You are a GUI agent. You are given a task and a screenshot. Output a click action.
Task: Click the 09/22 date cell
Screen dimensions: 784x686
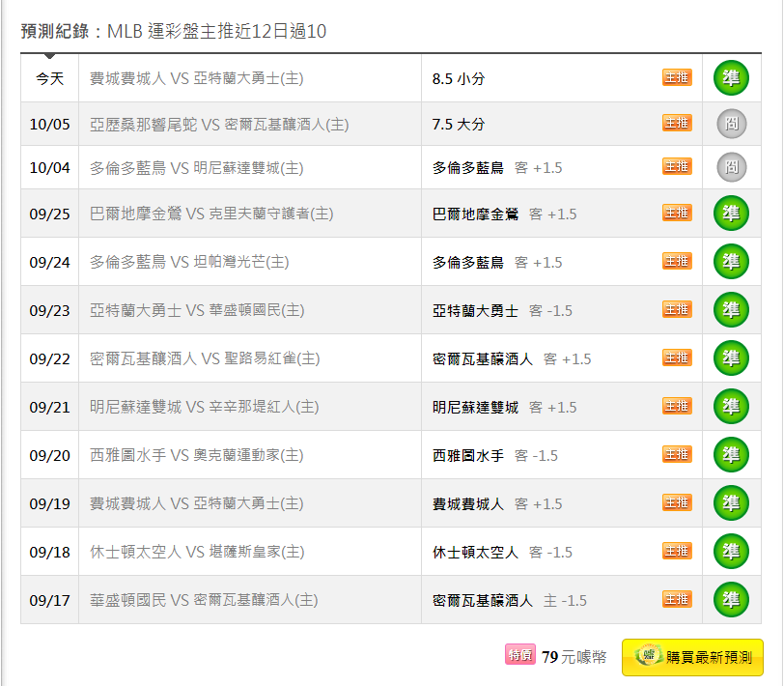point(49,358)
